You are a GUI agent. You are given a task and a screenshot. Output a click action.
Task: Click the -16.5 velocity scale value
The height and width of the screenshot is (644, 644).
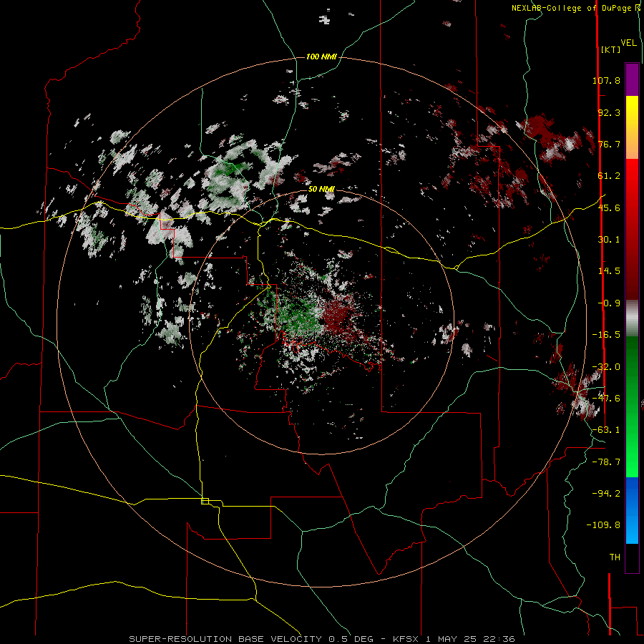(606, 335)
